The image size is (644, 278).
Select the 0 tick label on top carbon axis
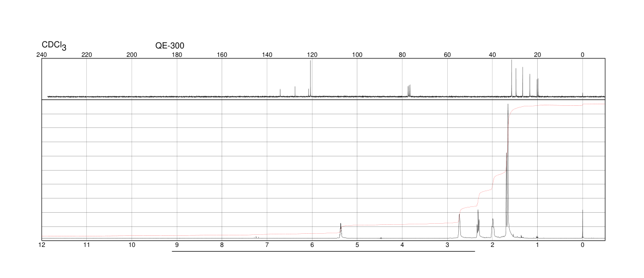pyautogui.click(x=582, y=55)
